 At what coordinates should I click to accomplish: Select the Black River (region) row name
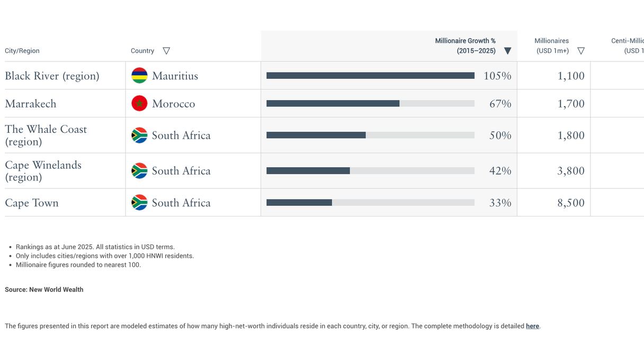pos(52,76)
